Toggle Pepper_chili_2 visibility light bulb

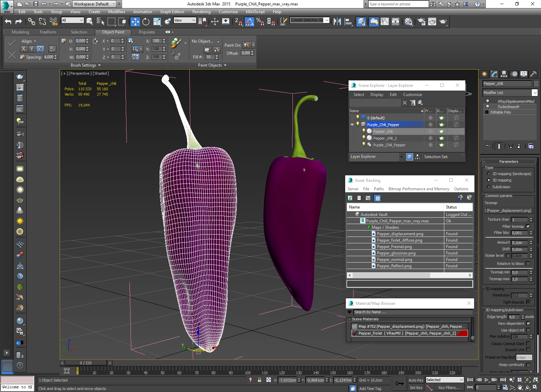[364, 138]
